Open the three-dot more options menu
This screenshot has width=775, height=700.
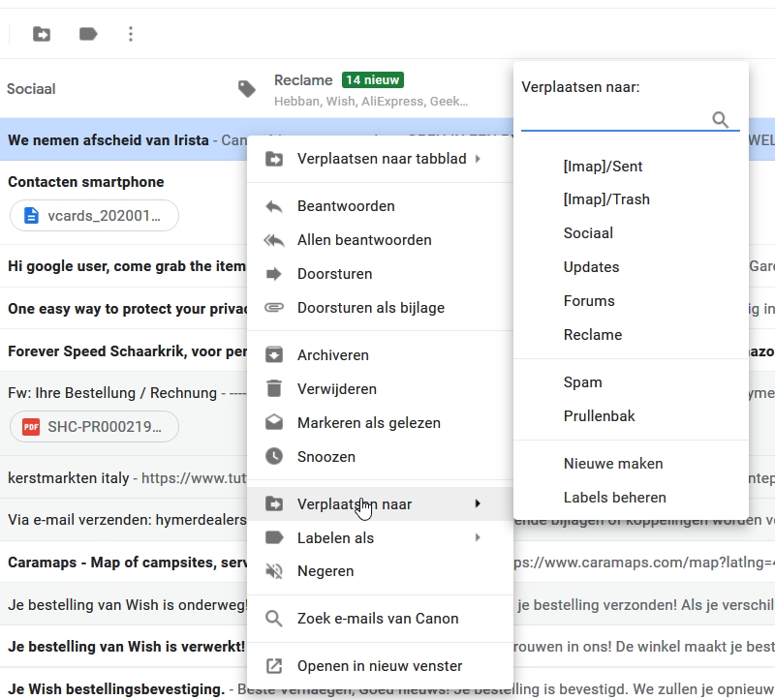point(131,34)
